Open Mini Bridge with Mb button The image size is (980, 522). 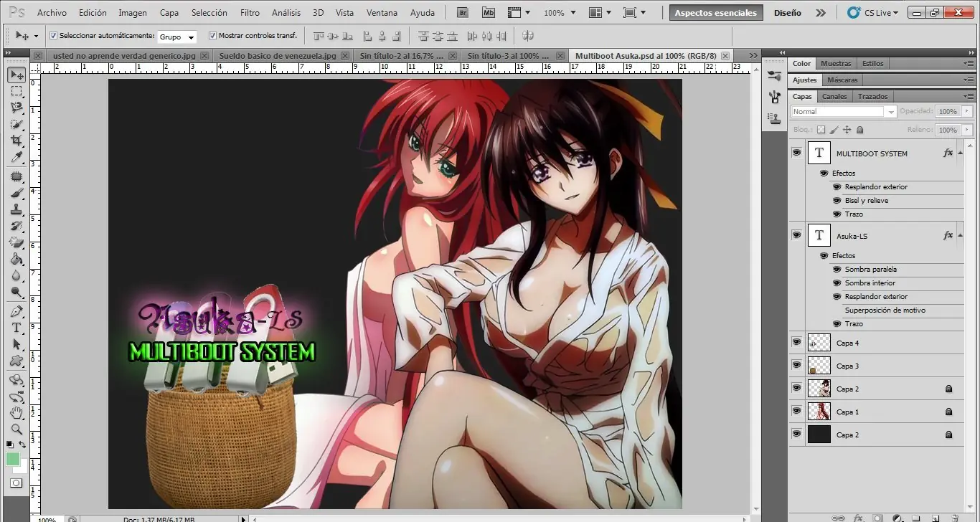tap(489, 13)
